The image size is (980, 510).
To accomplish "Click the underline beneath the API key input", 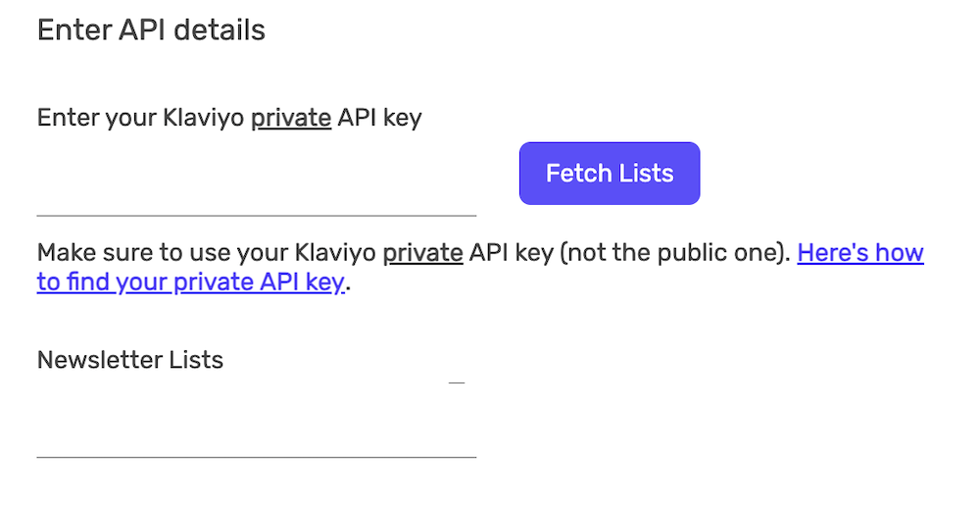I will tap(256, 214).
